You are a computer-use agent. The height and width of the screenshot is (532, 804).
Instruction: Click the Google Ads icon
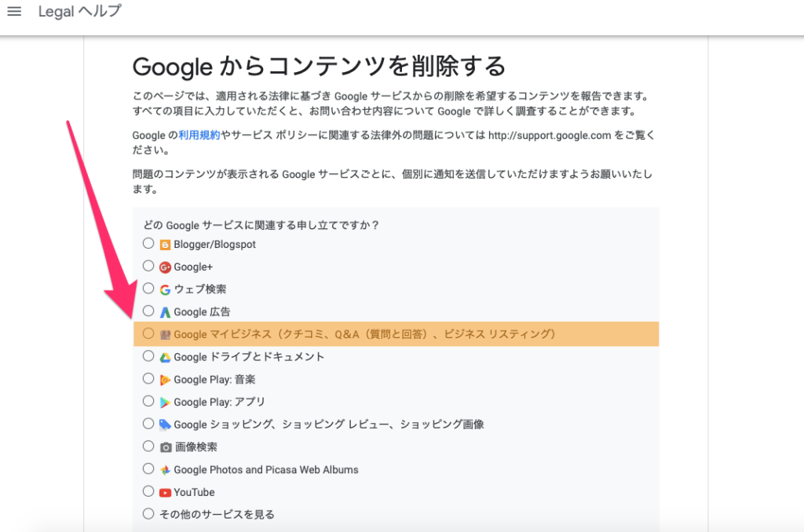(165, 312)
